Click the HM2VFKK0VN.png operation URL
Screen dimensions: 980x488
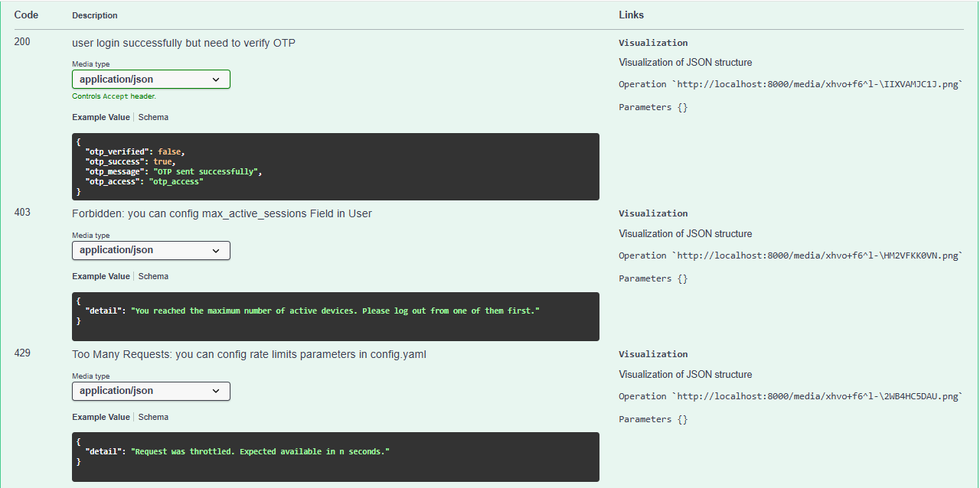(817, 256)
